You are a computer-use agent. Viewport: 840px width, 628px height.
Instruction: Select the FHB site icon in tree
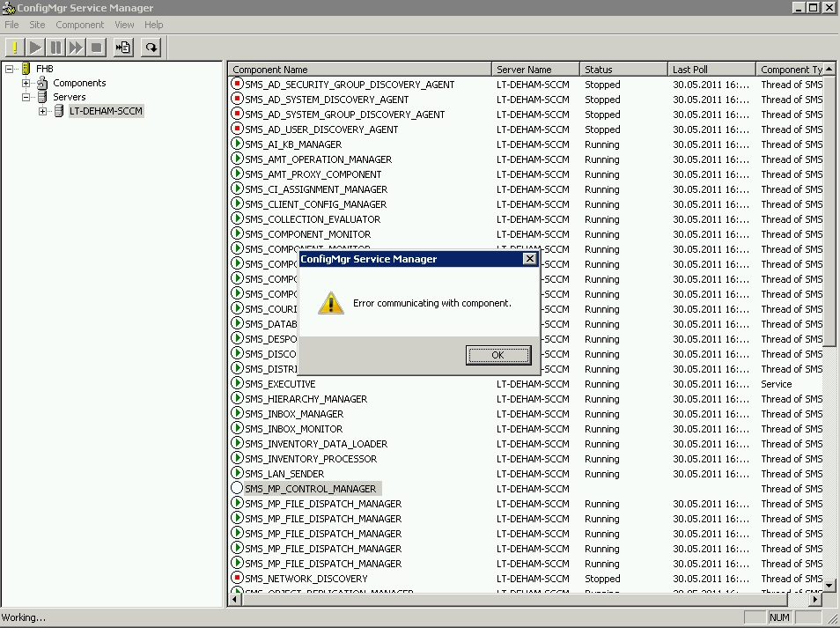[x=26, y=69]
